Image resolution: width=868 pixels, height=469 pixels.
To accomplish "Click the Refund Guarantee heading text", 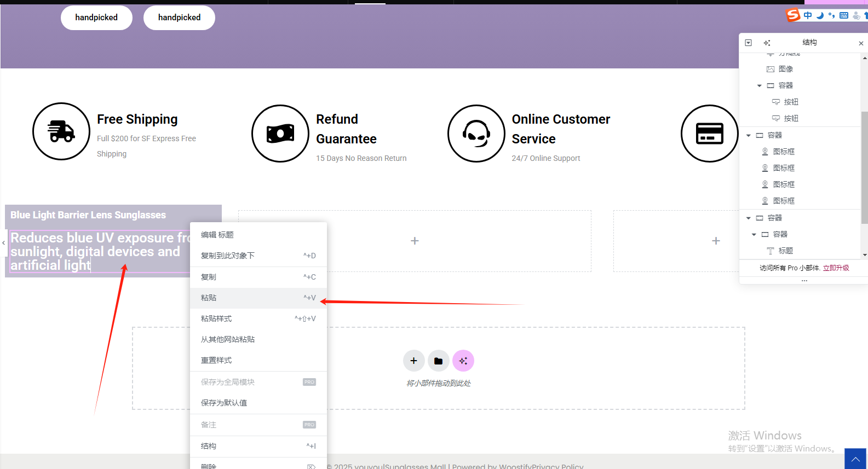I will [346, 129].
